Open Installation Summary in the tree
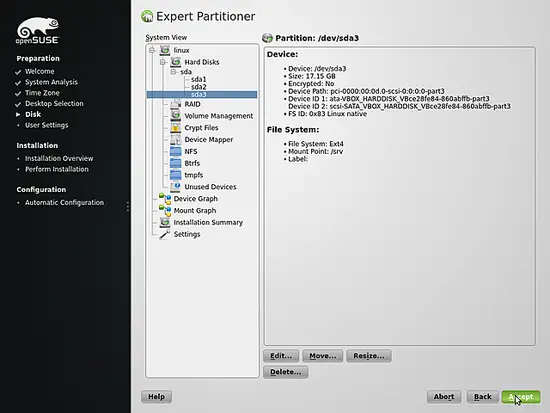The image size is (550, 413). click(x=208, y=222)
